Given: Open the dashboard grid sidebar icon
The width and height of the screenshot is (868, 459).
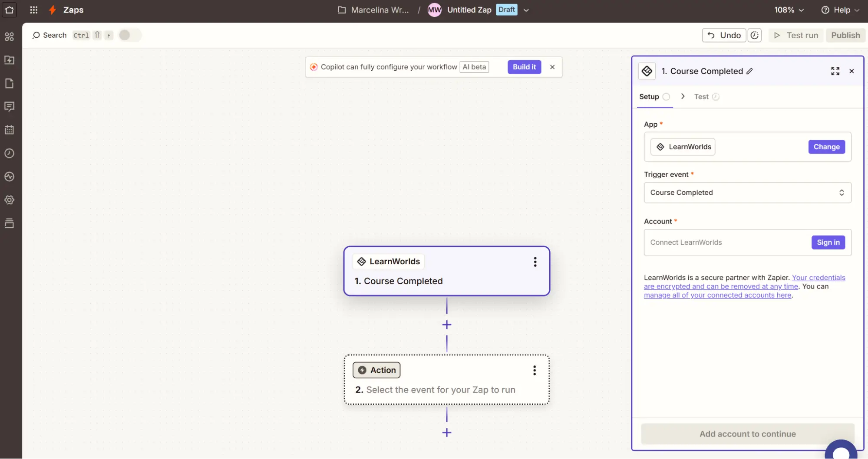Looking at the screenshot, I should tap(9, 37).
